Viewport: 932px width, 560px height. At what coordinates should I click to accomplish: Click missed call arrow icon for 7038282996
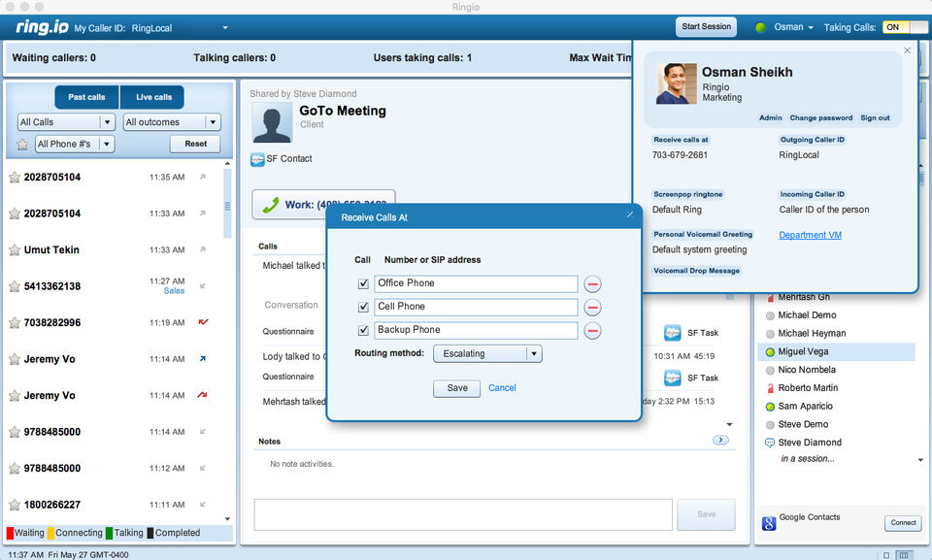[203, 322]
